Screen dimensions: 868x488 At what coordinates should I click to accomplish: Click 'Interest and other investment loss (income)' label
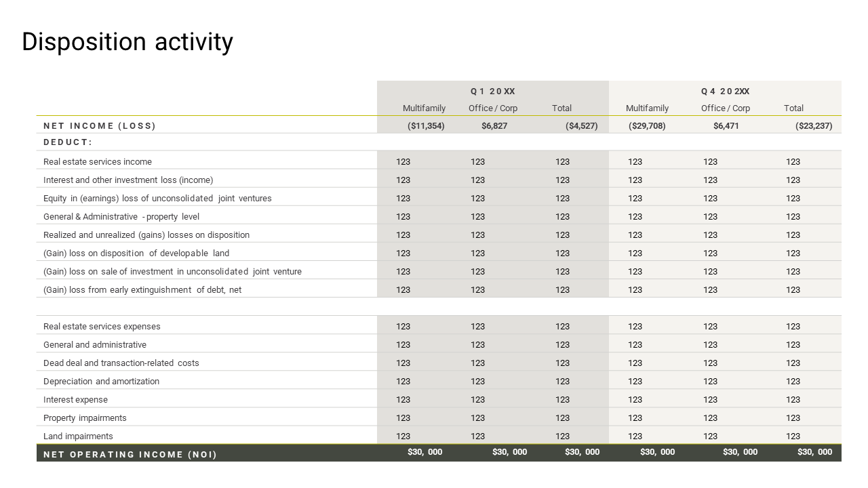(x=128, y=180)
